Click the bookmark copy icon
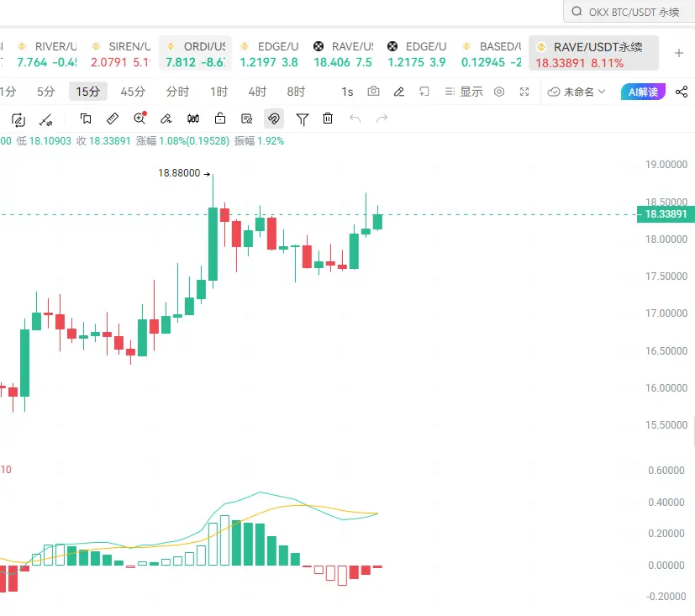The image size is (695, 616). coord(86,118)
